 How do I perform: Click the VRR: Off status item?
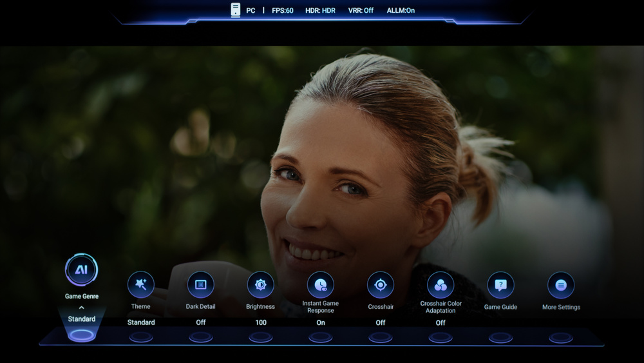[x=359, y=11]
